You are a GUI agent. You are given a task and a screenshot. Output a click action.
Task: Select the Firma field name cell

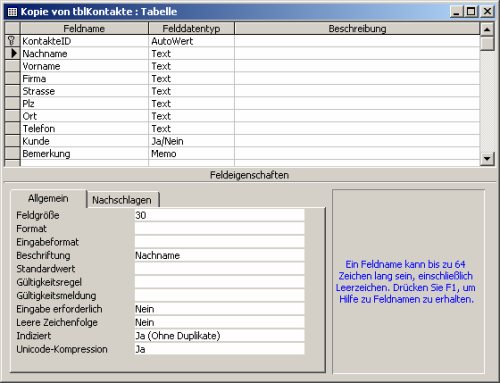[x=84, y=79]
